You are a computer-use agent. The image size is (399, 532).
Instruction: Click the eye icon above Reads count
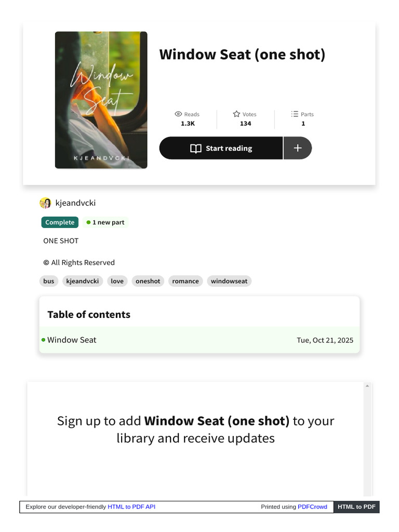(178, 114)
